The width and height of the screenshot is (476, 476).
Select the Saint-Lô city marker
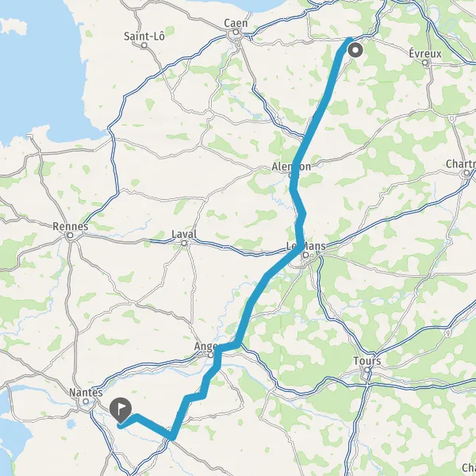pos(144,45)
